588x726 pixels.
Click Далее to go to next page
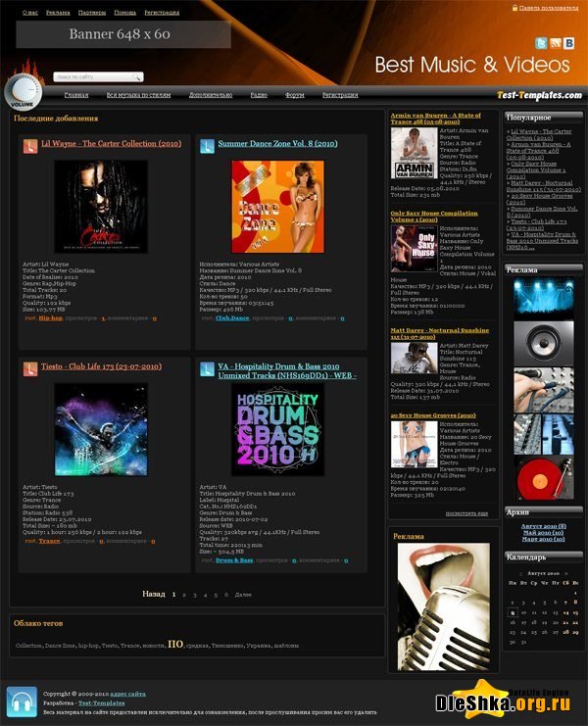[x=243, y=595]
